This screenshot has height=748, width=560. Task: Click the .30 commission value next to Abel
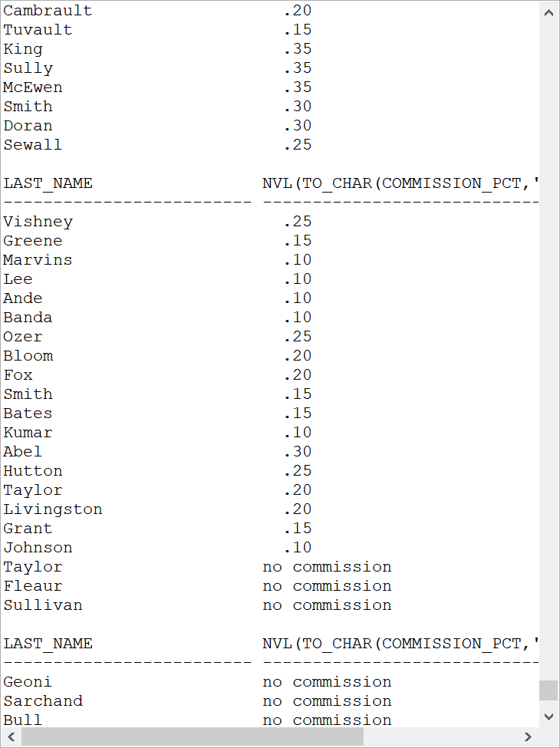coord(298,452)
